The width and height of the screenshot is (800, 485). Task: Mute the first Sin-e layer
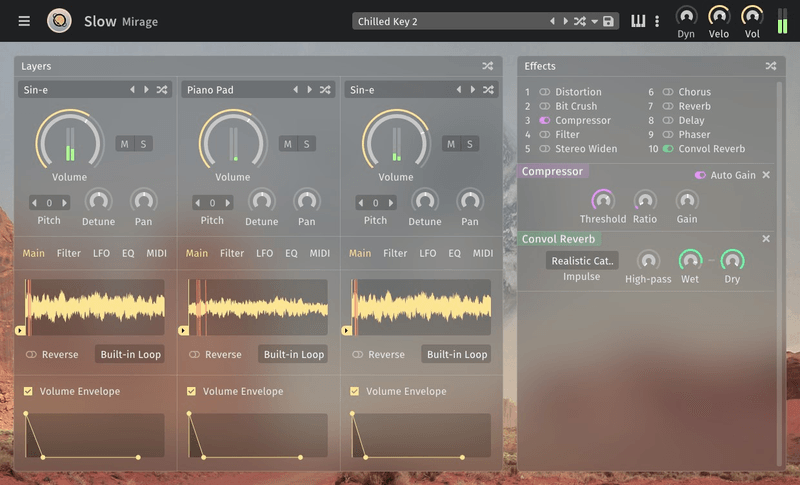coord(124,144)
